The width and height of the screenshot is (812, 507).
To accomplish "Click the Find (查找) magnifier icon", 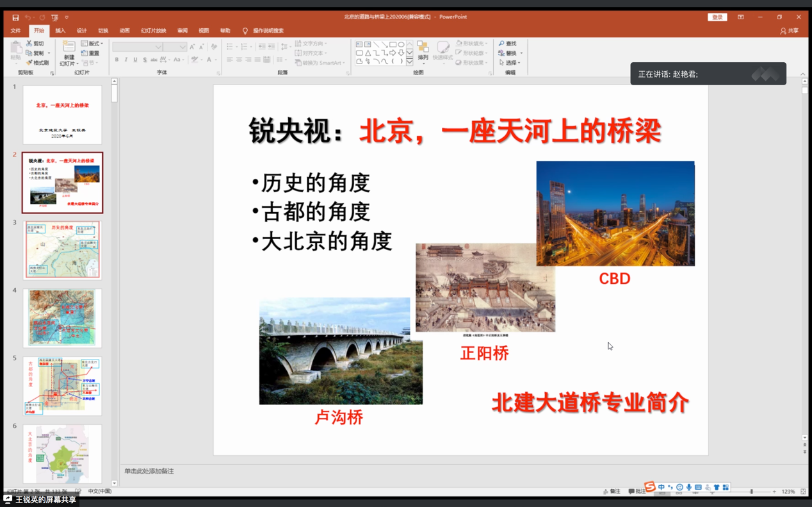I will (x=502, y=44).
